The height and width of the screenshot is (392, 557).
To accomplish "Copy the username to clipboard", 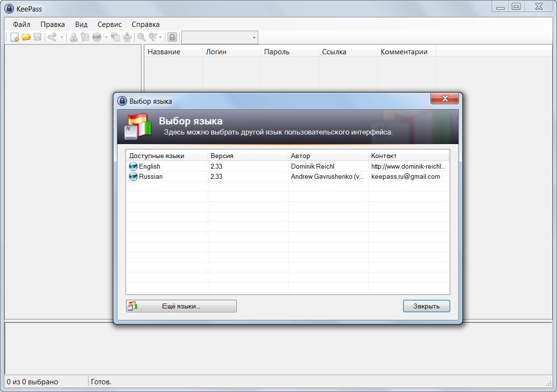I will [74, 37].
